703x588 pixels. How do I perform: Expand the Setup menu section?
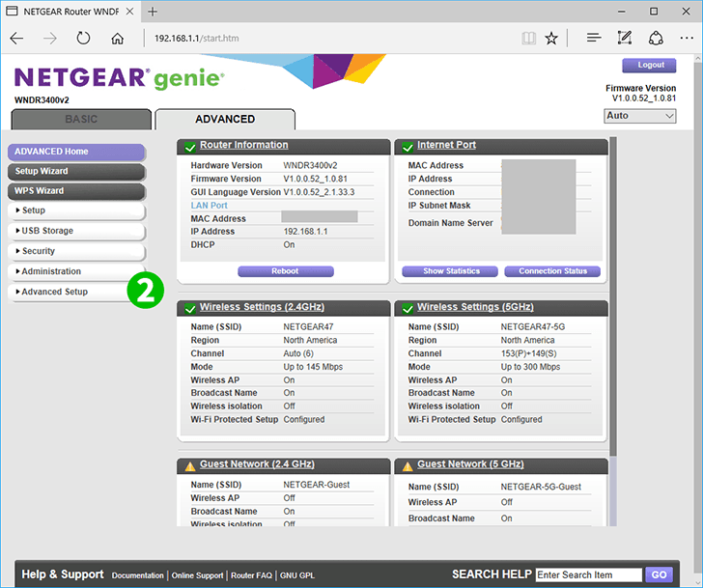tap(76, 210)
